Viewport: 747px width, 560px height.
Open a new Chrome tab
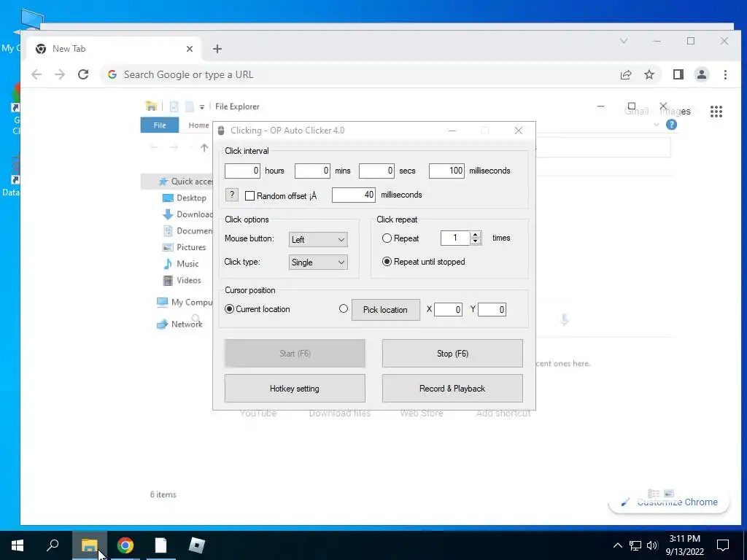[217, 49]
